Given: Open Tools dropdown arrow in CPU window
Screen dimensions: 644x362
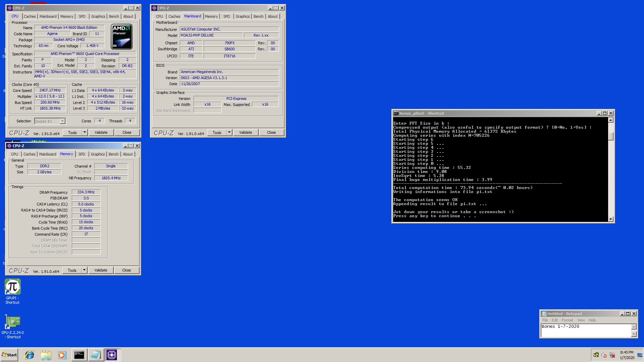Looking at the screenshot, I should (x=85, y=132).
